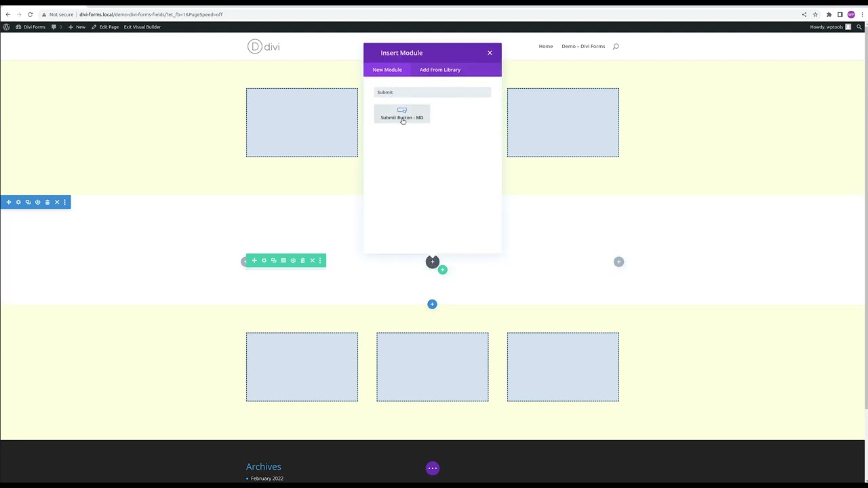Duplicate section via blue toolbar icon
Image resolution: width=868 pixels, height=488 pixels.
(x=28, y=202)
